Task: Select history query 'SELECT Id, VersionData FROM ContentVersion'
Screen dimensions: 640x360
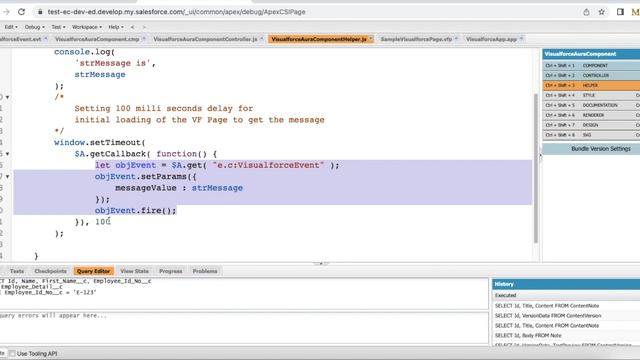Action: [548, 316]
